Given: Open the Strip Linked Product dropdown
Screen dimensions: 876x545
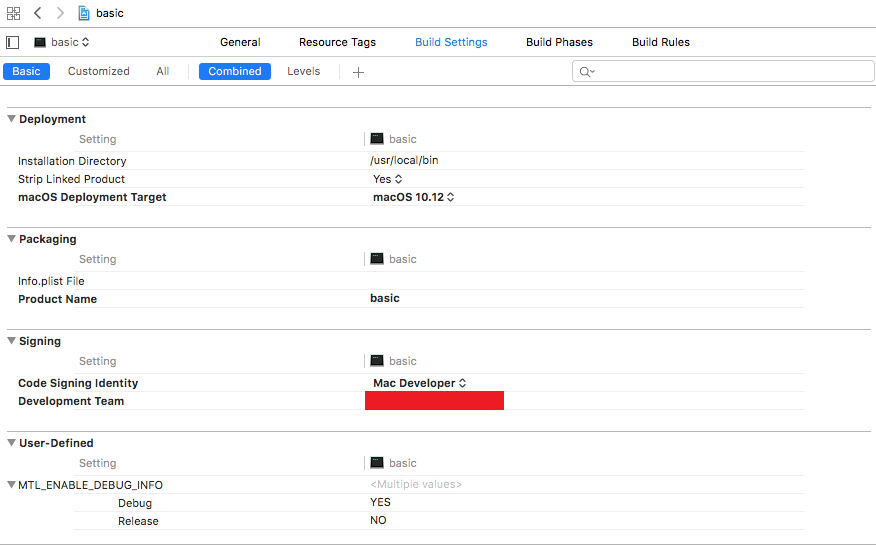Looking at the screenshot, I should coord(388,179).
